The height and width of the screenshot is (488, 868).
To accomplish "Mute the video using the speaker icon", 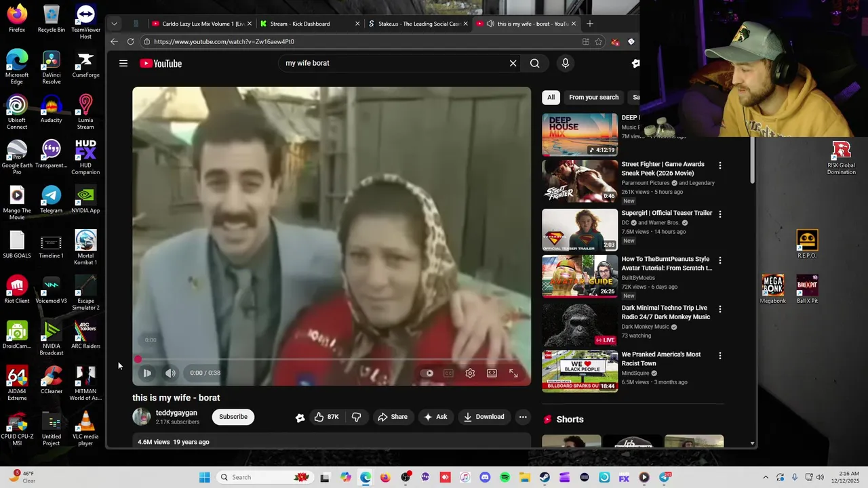I will pos(171,373).
